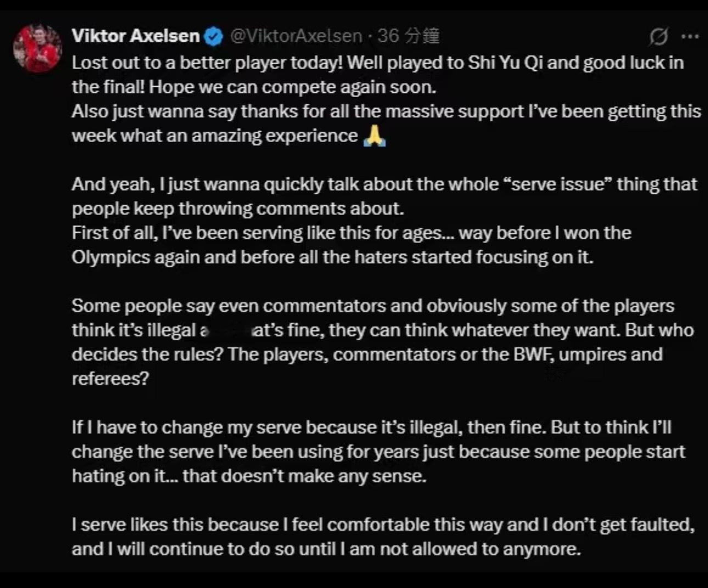This screenshot has height=588, width=708.
Task: Click the Grok slashed-circle icon
Action: click(x=658, y=37)
